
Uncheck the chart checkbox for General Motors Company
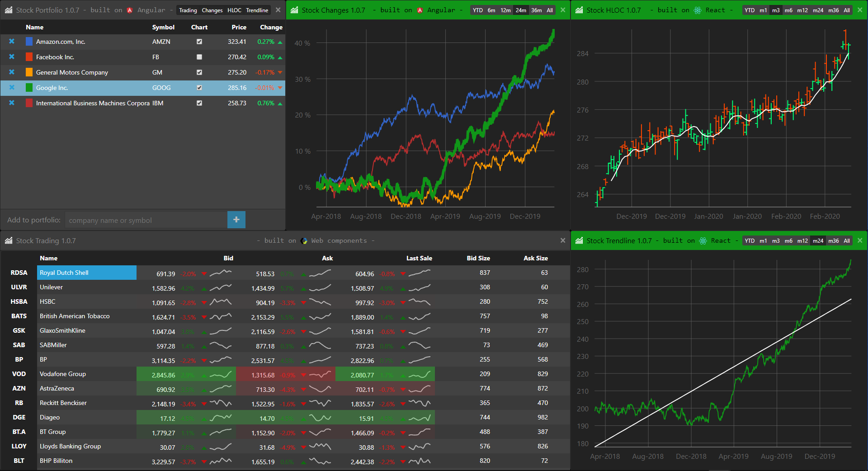pyautogui.click(x=199, y=72)
